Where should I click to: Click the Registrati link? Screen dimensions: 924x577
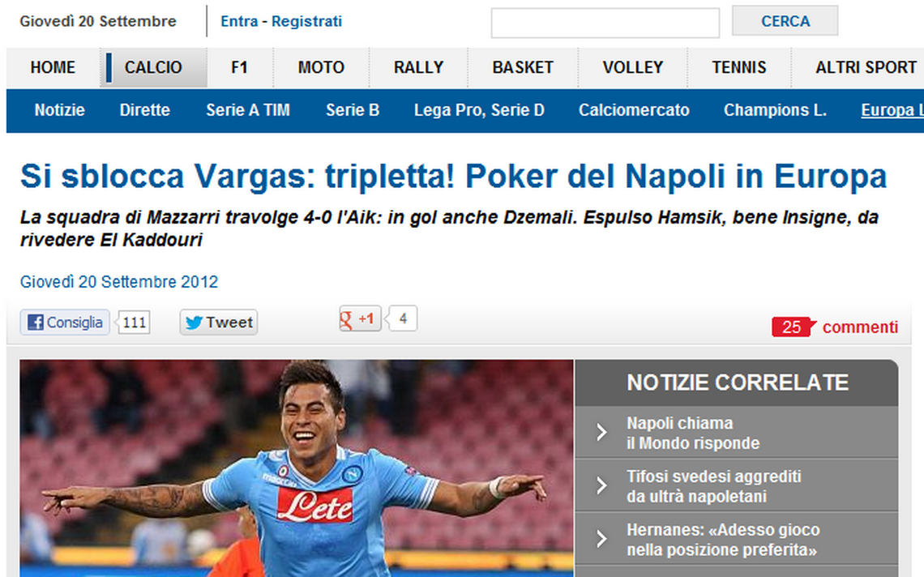306,21
